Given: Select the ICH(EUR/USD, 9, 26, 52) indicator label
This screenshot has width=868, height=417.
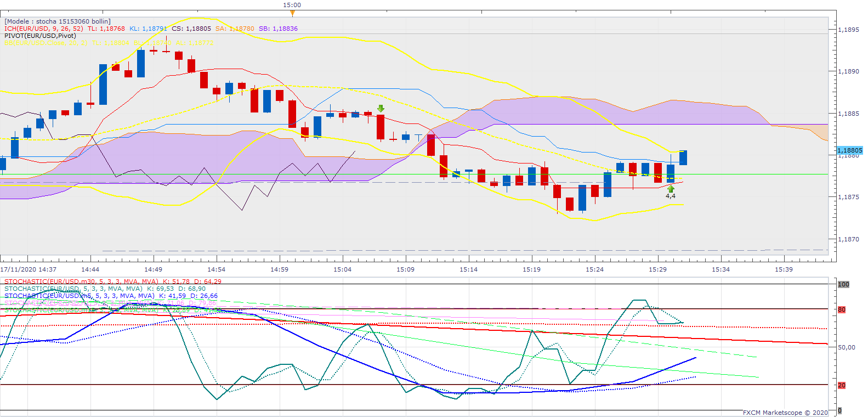Looking at the screenshot, I should (44, 29).
